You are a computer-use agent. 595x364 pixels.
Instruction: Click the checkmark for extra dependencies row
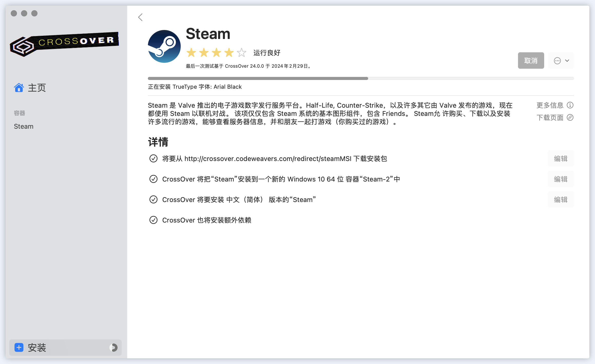pyautogui.click(x=153, y=220)
